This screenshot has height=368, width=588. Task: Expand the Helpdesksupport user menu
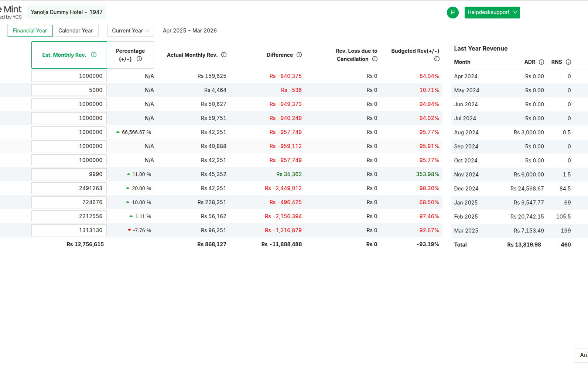pos(492,13)
